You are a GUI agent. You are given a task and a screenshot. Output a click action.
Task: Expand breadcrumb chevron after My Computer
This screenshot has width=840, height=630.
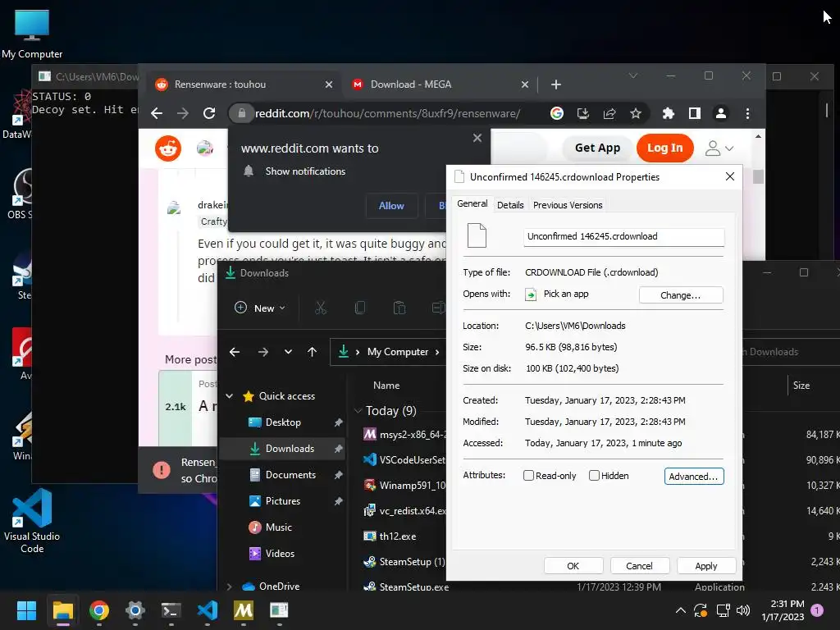437,352
